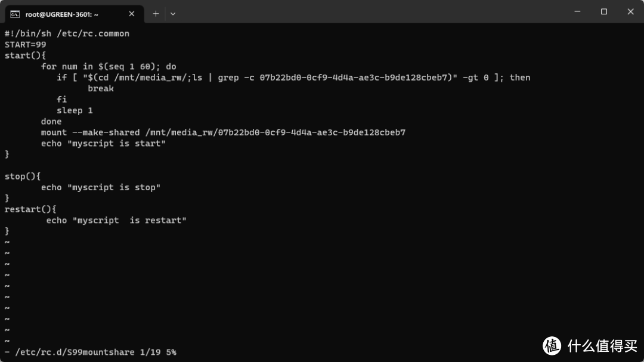This screenshot has width=644, height=362.
Task: Expand the new tab profile dropdown
Action: [173, 14]
